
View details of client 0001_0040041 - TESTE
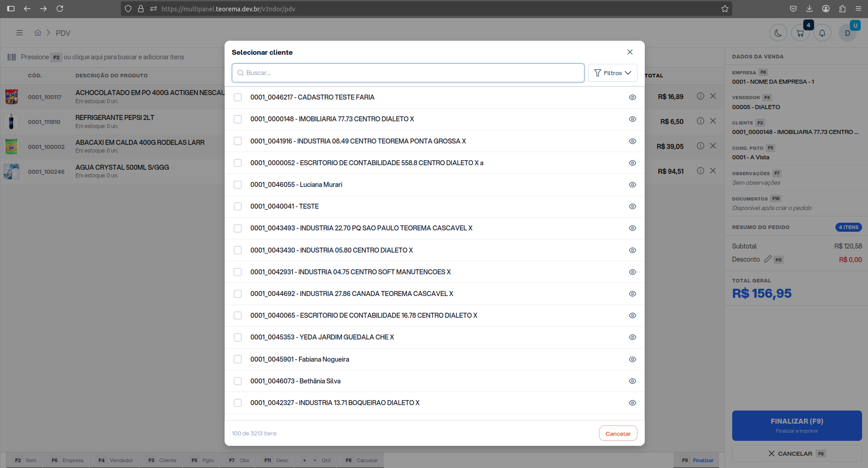point(633,206)
